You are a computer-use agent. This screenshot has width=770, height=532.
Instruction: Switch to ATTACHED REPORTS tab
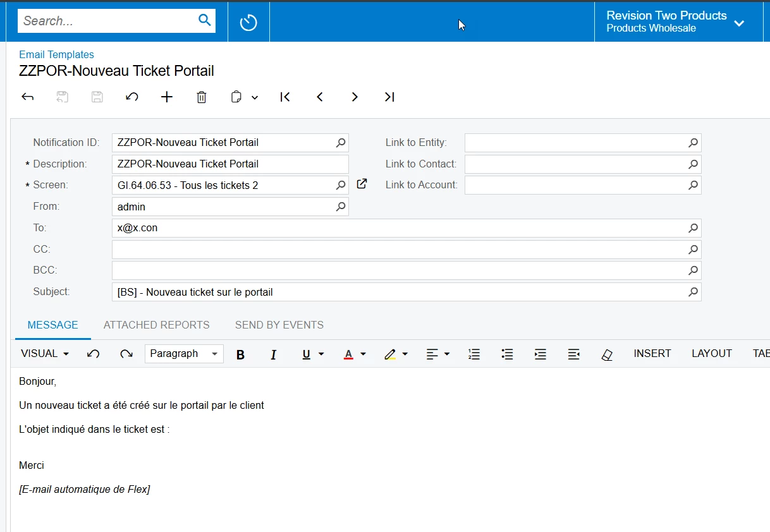157,325
